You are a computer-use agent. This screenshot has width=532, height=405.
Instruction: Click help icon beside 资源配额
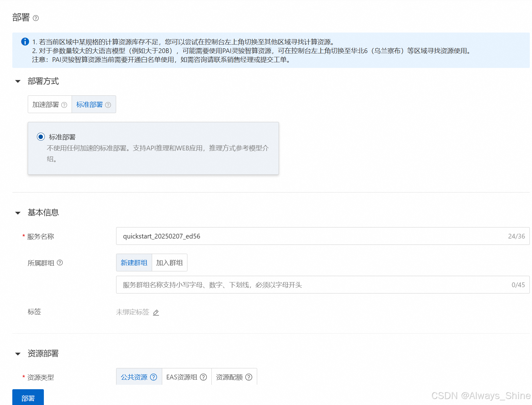point(249,377)
